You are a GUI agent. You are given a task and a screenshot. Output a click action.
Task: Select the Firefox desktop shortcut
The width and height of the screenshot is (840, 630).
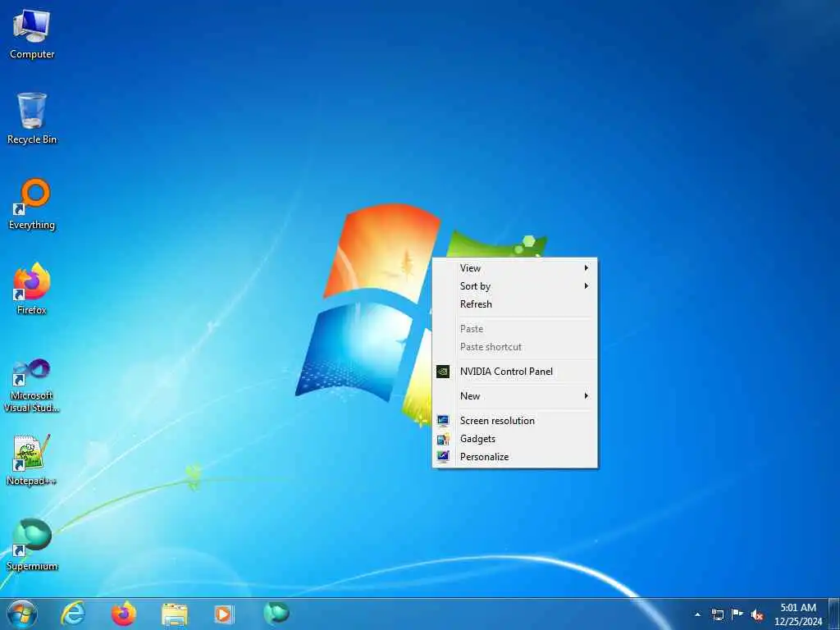[32, 290]
